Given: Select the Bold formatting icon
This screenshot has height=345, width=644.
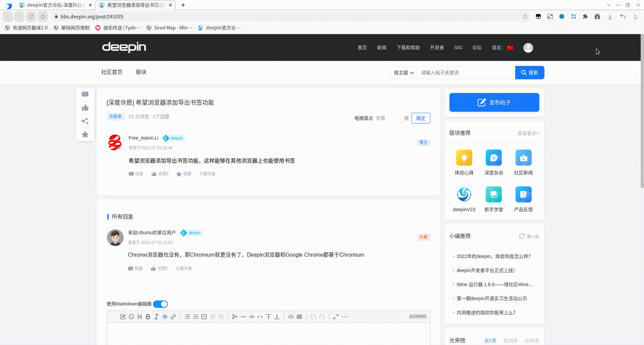Looking at the screenshot, I should tap(148, 317).
